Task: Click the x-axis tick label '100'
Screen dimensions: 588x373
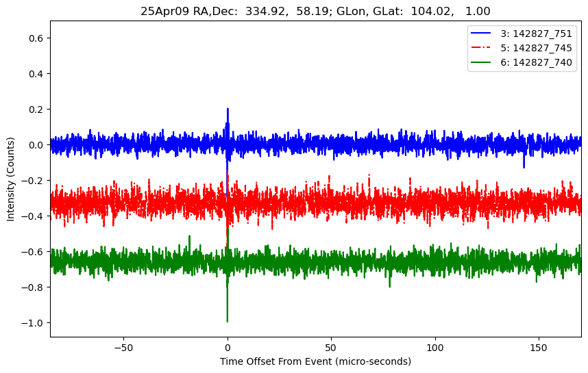Action: tap(435, 348)
